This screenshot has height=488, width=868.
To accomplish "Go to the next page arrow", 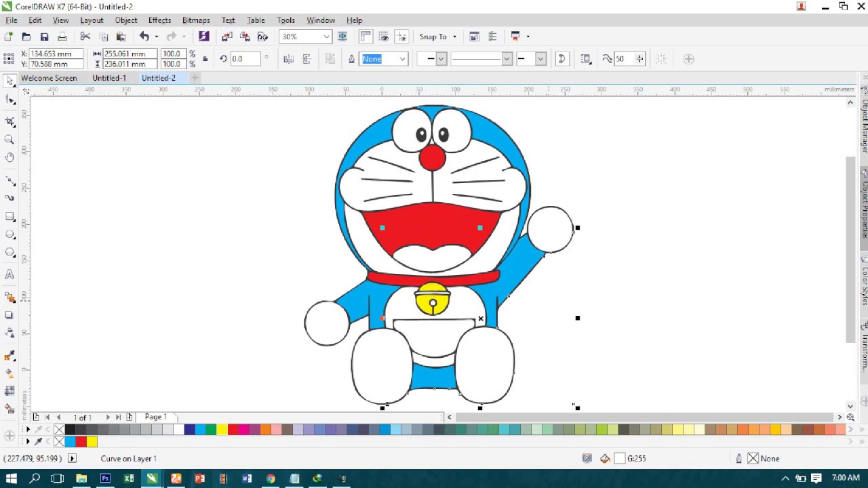I will 107,417.
